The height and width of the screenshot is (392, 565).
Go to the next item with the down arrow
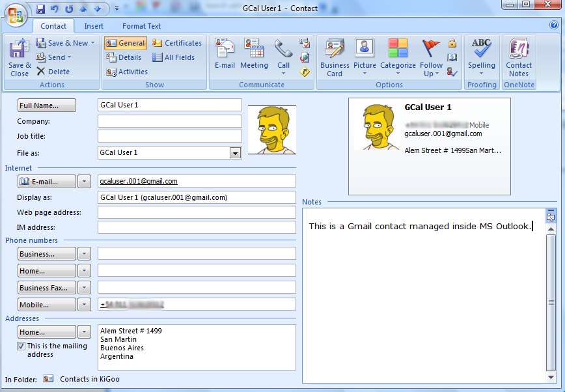(x=97, y=8)
